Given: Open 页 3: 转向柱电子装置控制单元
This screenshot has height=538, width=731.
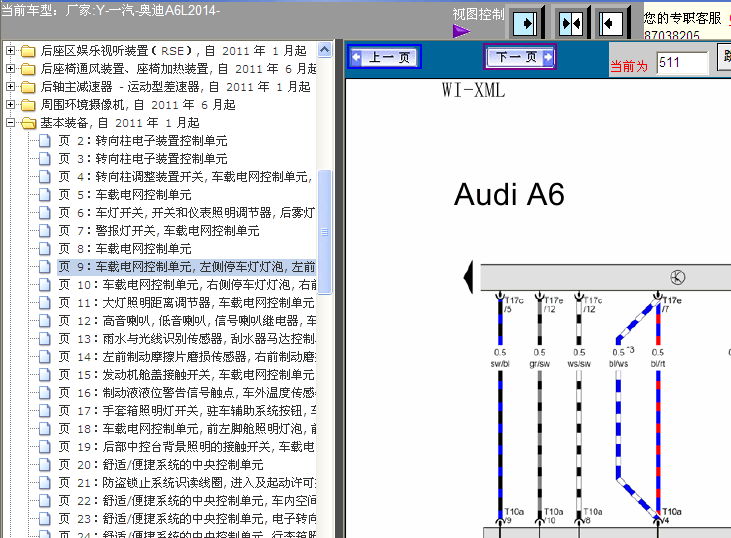Looking at the screenshot, I should (x=143, y=159).
